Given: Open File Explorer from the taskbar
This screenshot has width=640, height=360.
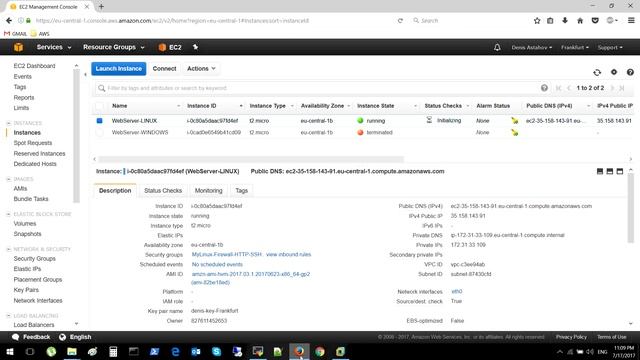Looking at the screenshot, I should [72, 351].
